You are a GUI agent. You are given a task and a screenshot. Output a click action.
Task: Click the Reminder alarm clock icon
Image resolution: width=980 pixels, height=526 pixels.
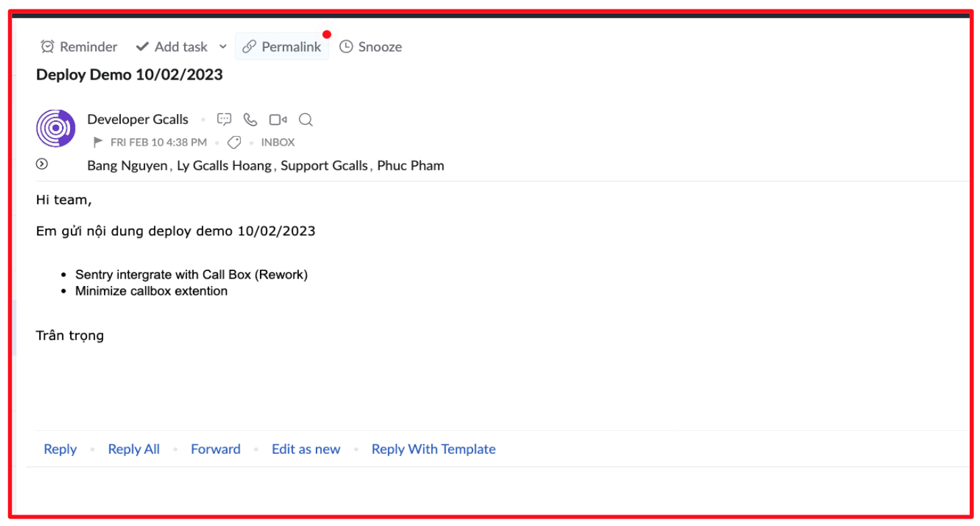pos(47,47)
